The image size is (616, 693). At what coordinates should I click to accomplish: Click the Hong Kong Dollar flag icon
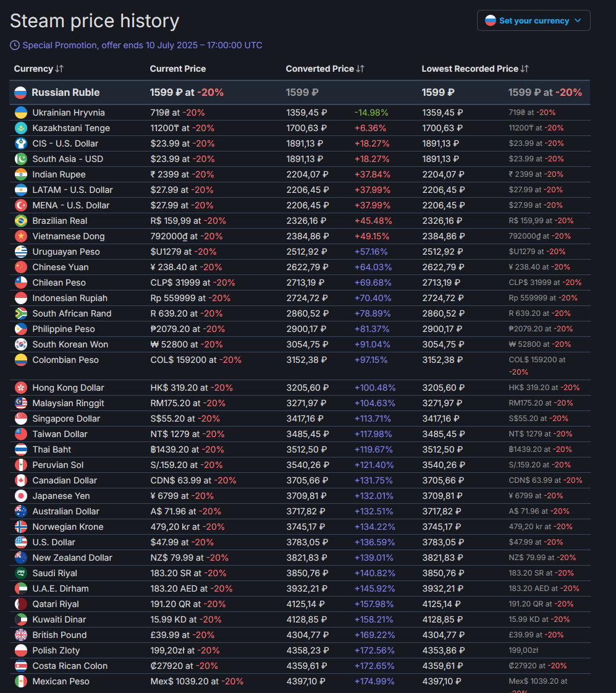point(21,388)
